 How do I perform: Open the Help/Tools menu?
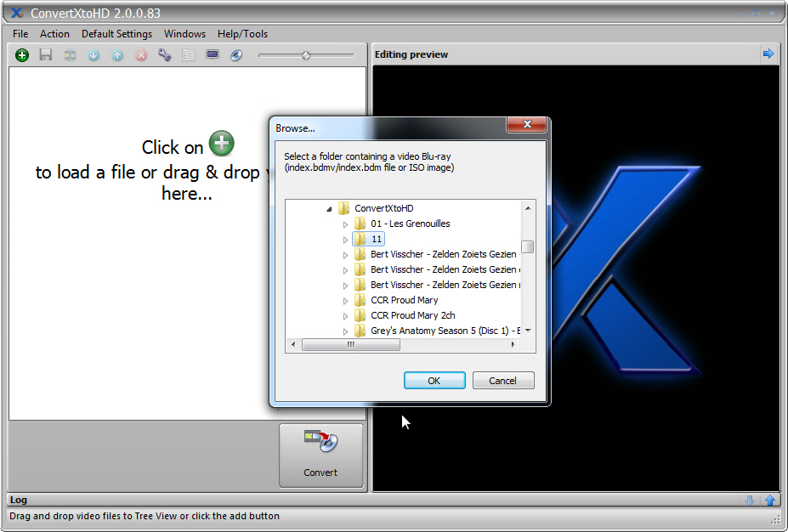pos(243,34)
